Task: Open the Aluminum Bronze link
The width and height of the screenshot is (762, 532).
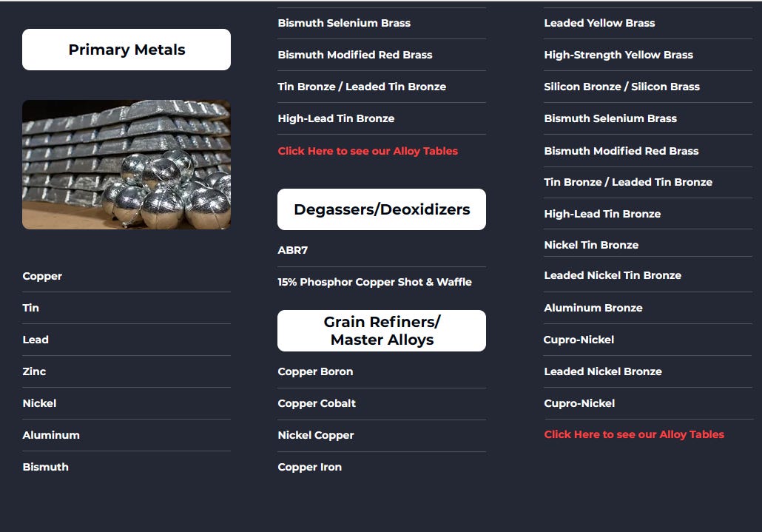Action: click(x=593, y=308)
